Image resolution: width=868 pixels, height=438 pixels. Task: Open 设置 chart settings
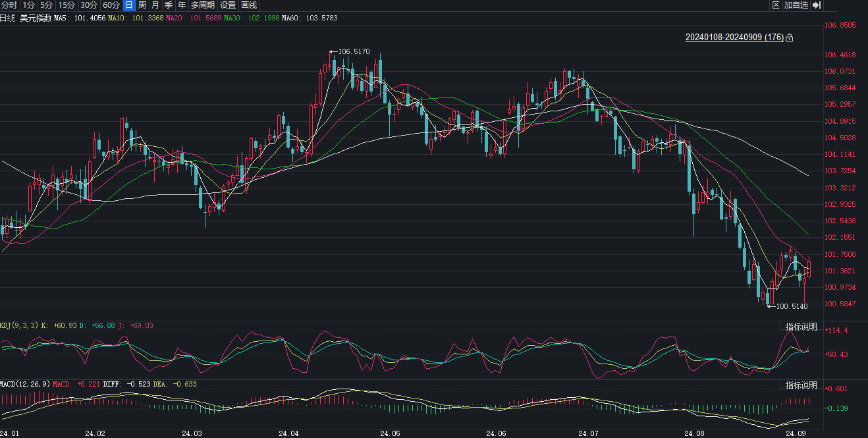coord(228,5)
